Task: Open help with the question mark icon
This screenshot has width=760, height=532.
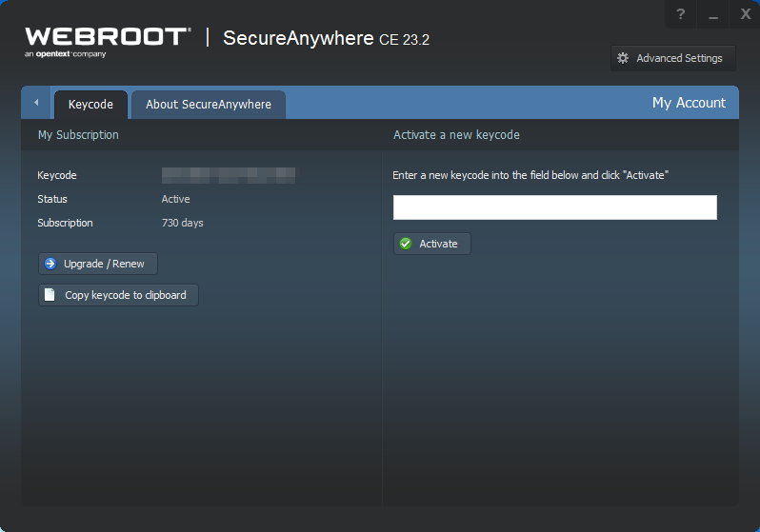Action: (680, 14)
